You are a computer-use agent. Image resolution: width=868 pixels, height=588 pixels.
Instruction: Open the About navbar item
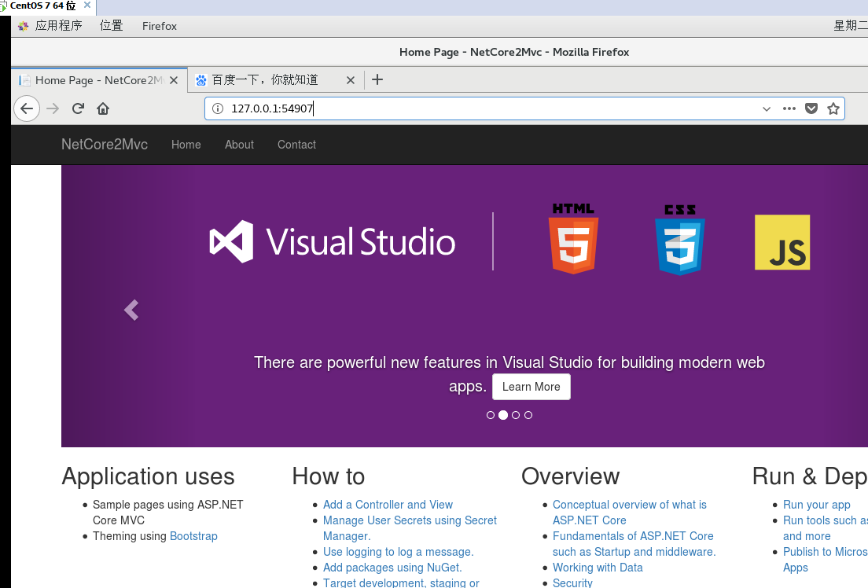pos(239,145)
